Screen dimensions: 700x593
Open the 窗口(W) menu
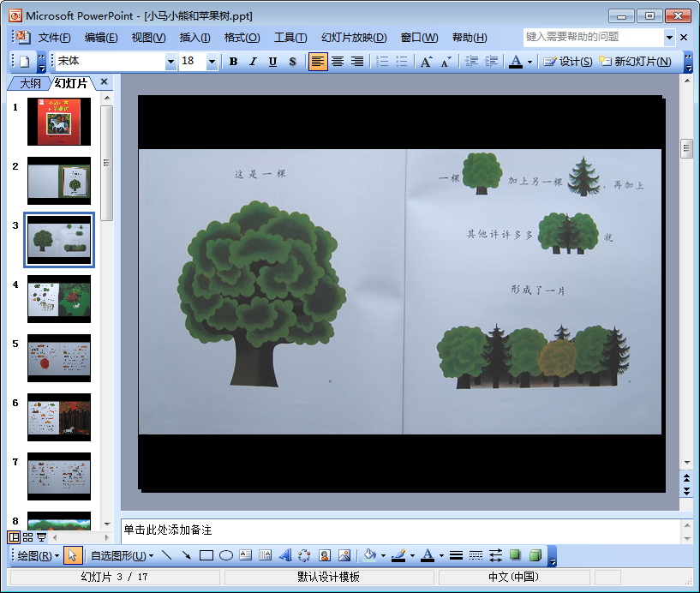419,38
